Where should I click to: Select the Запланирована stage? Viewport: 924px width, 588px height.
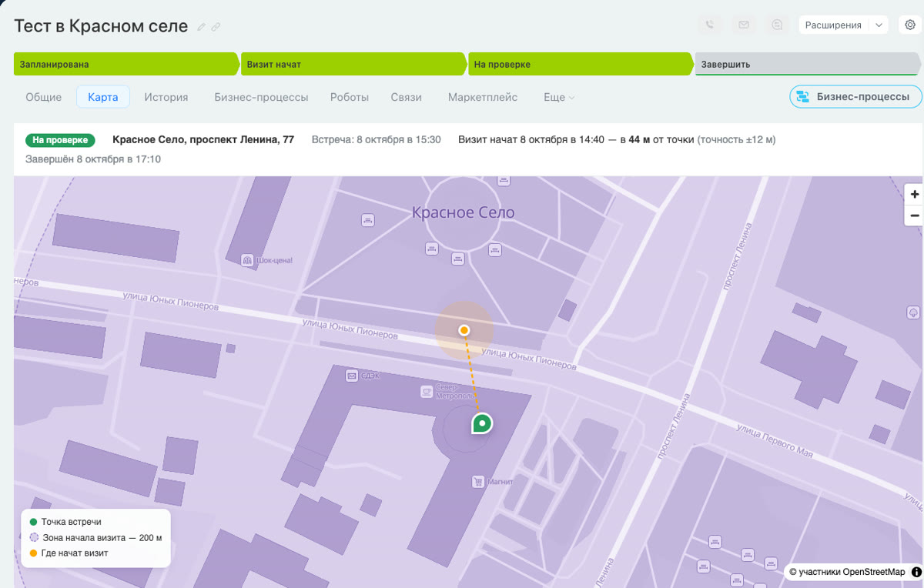tap(127, 65)
